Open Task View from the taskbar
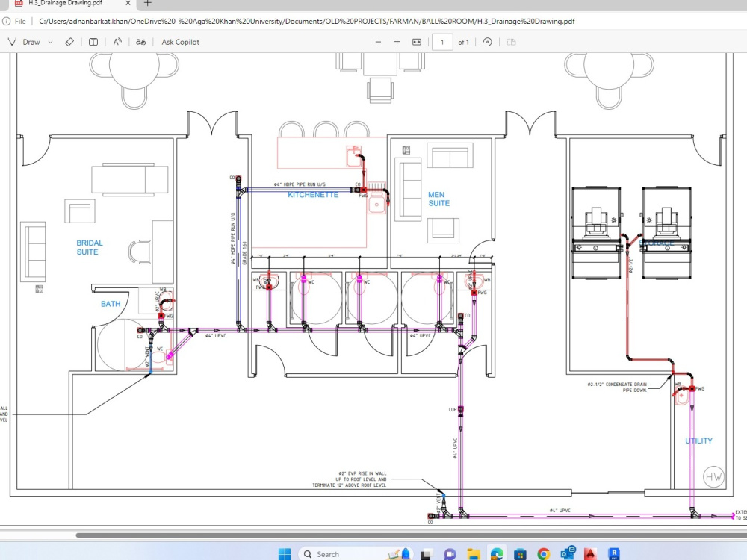The image size is (747, 560). pyautogui.click(x=426, y=554)
